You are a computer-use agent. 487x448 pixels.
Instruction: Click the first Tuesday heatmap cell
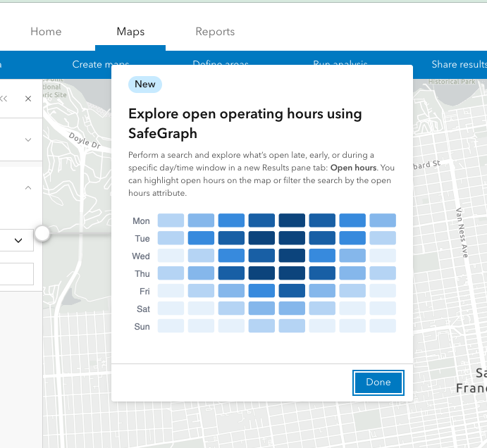(171, 238)
